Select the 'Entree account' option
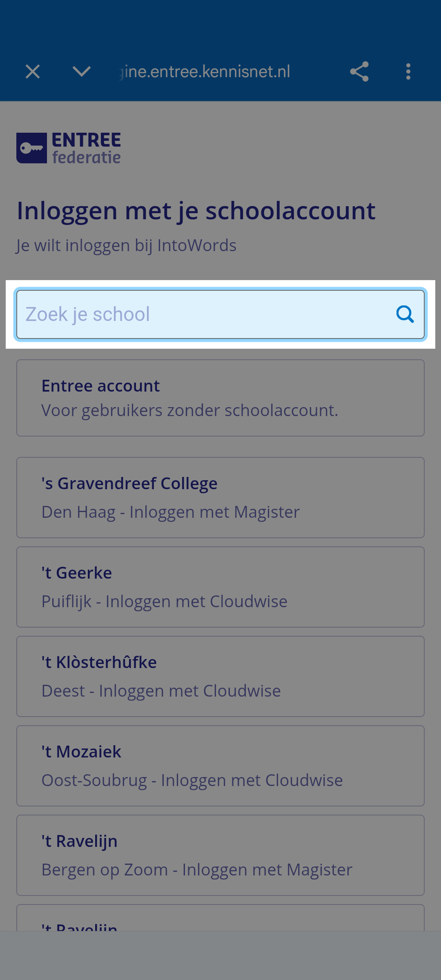Screen dimensions: 441x980 tap(220, 398)
